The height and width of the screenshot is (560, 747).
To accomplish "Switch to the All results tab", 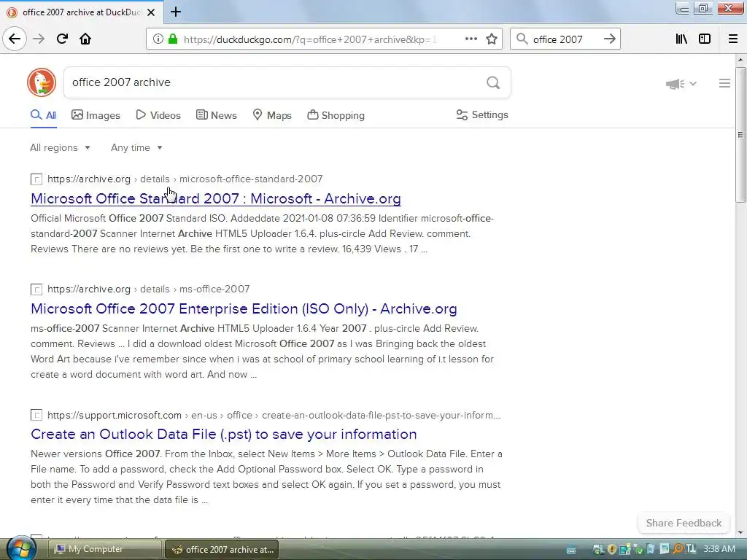I will point(43,115).
